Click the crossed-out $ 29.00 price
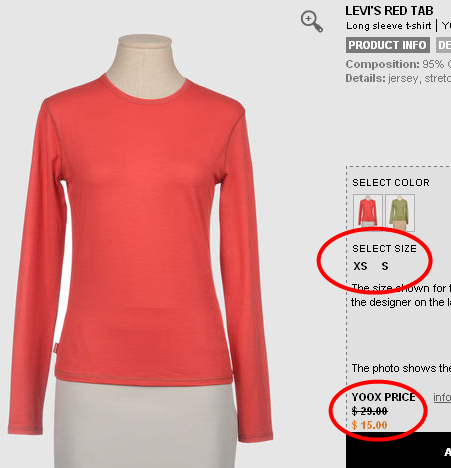Image resolution: width=451 pixels, height=468 pixels. (369, 411)
